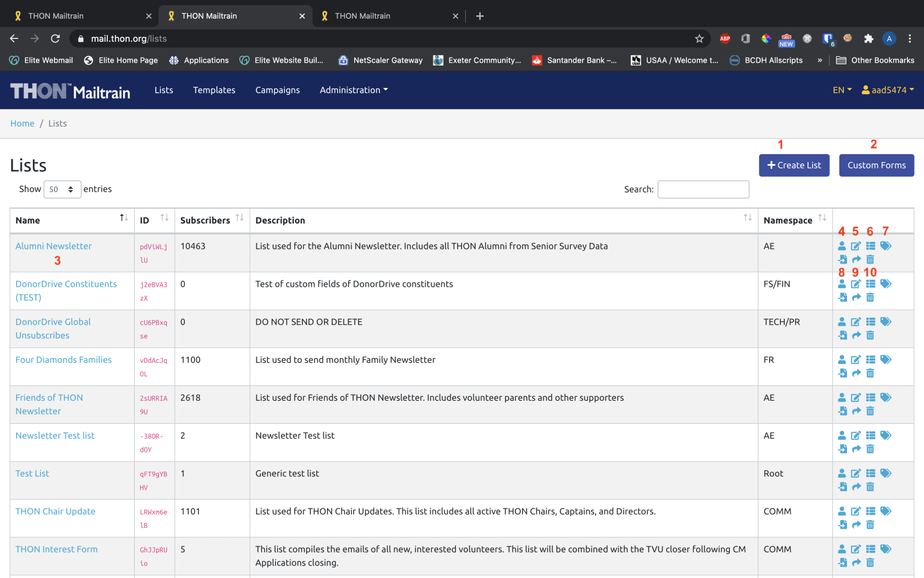
Task: Open subscribers icon for THON Chair Update
Action: coord(842,511)
